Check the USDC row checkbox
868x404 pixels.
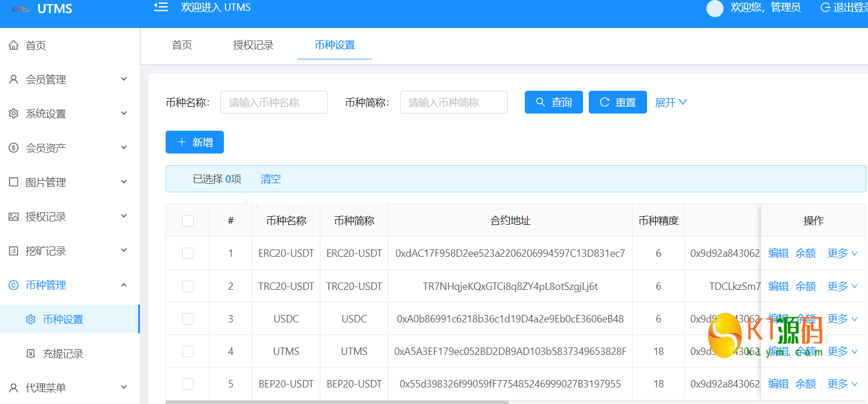(188, 319)
